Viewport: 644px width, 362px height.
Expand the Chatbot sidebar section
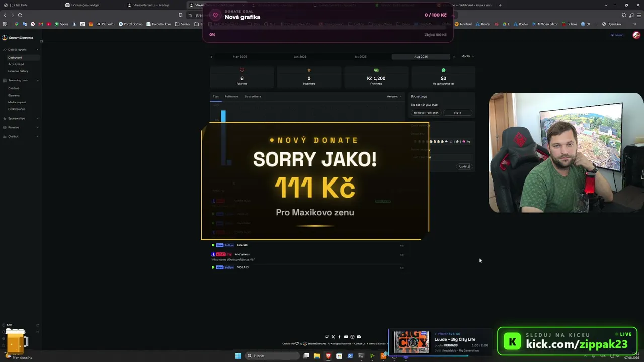pos(21,136)
